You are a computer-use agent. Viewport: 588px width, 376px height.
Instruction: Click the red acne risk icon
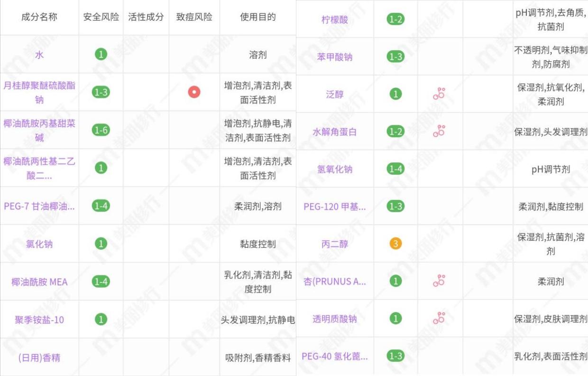pos(194,92)
